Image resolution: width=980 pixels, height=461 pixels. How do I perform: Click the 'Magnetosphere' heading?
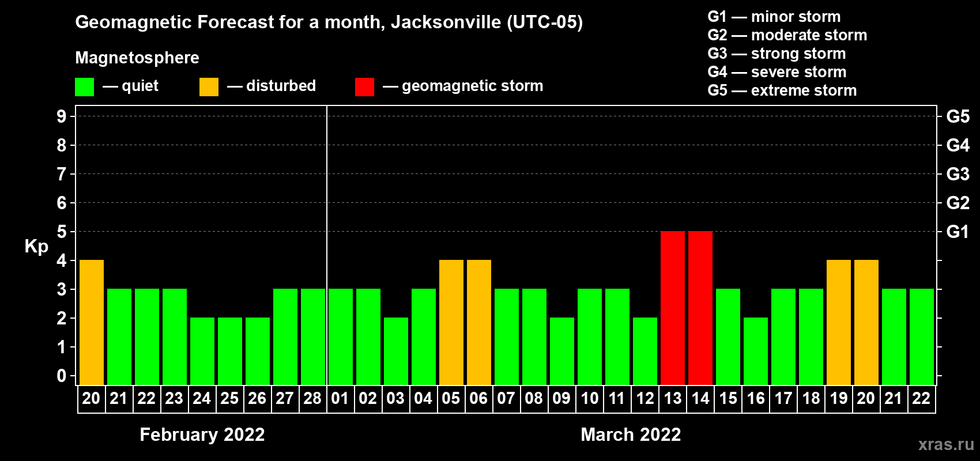tap(137, 58)
